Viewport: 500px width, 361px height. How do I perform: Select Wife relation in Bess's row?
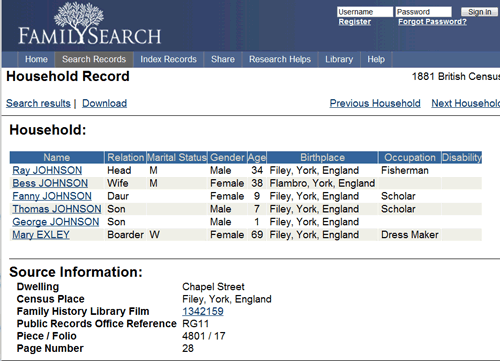click(x=118, y=183)
